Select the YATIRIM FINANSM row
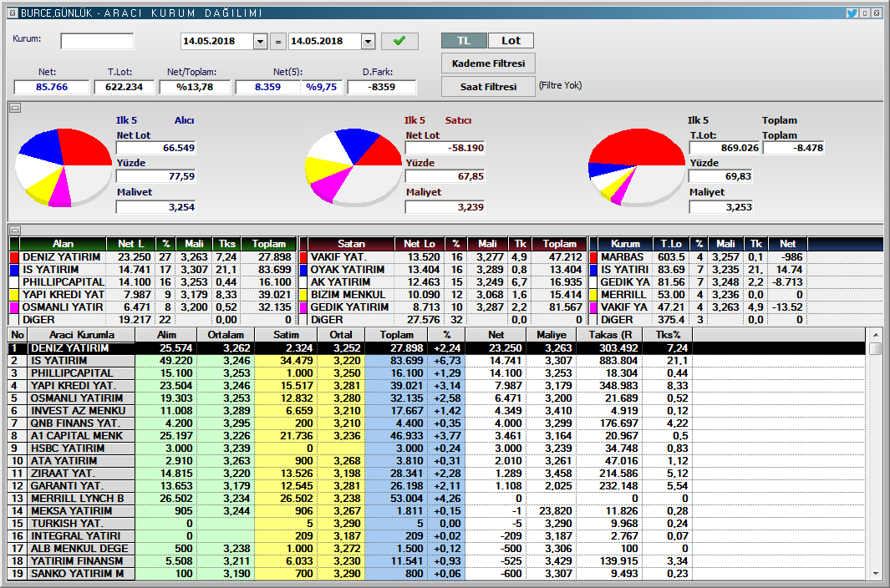This screenshot has width=890, height=588. [437, 560]
